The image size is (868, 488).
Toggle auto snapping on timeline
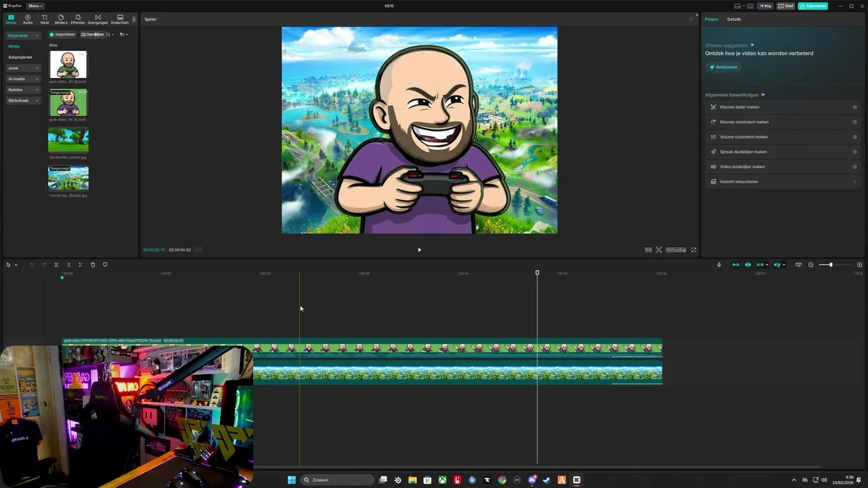click(x=748, y=264)
